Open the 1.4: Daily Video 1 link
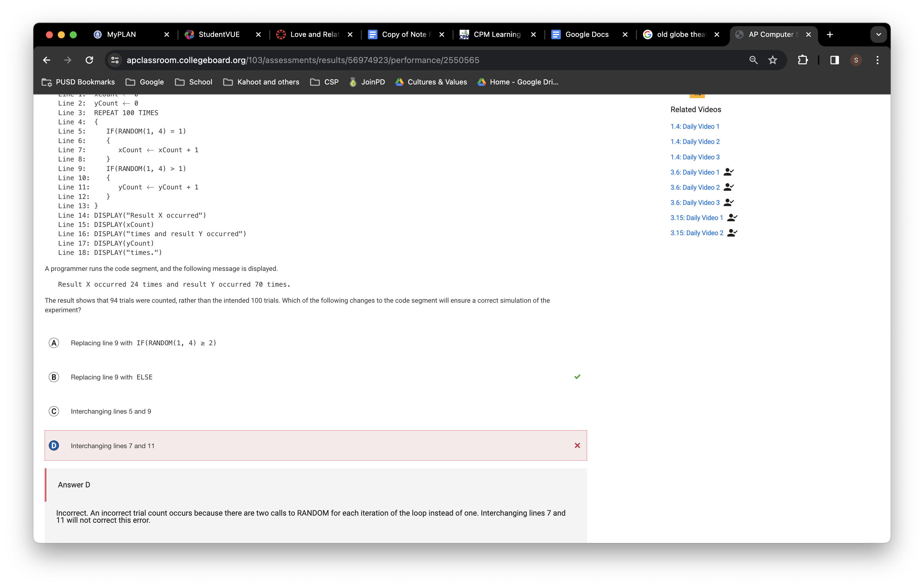 point(694,126)
